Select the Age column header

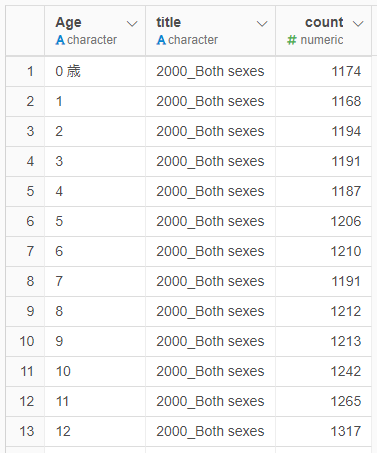(95, 31)
